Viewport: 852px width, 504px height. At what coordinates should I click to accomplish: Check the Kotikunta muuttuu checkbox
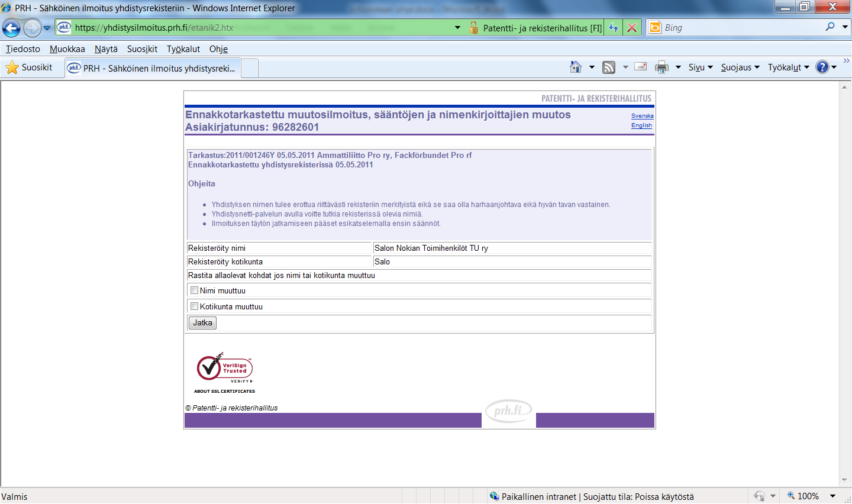tap(194, 306)
